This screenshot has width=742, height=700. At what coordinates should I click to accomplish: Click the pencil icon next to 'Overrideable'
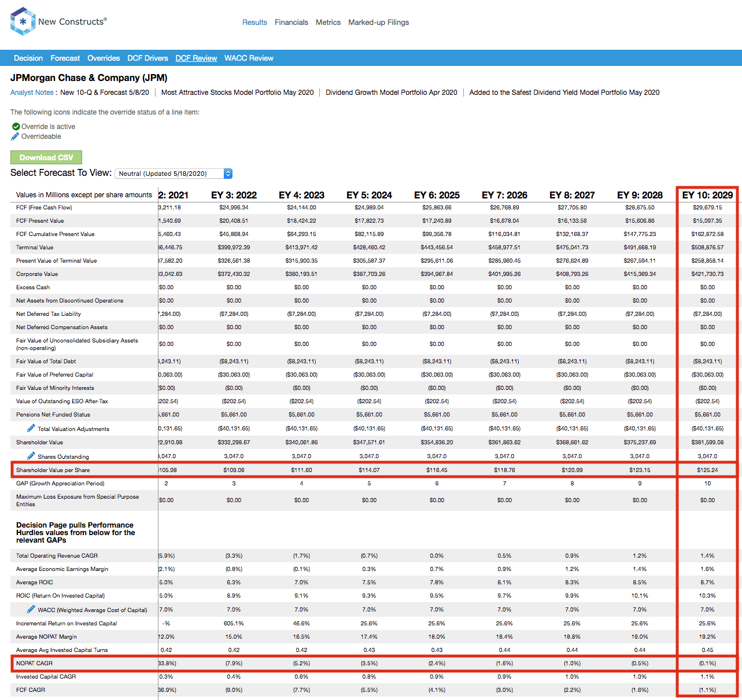point(16,137)
